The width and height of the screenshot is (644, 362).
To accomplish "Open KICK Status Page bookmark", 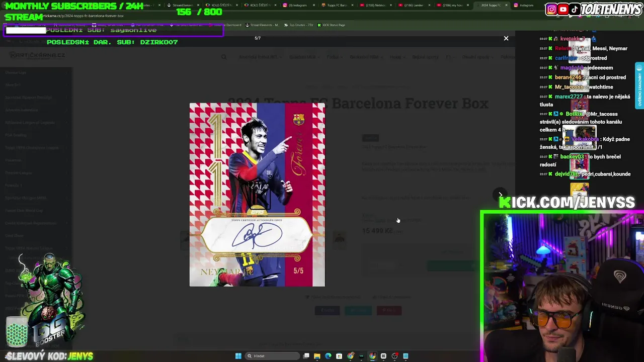I will coord(331,25).
